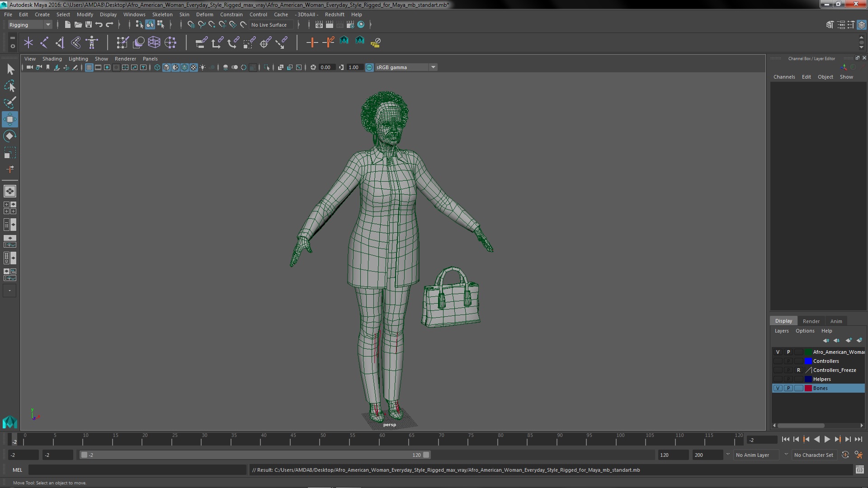Screen dimensions: 868x488
Task: Click the Blend Shape shelf icon
Action: coord(138,42)
